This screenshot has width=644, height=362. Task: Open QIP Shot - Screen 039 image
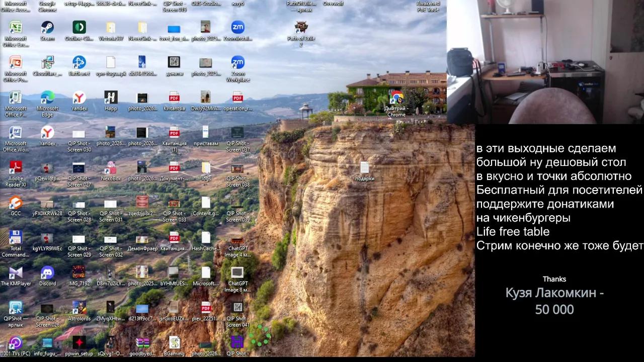tap(237, 210)
